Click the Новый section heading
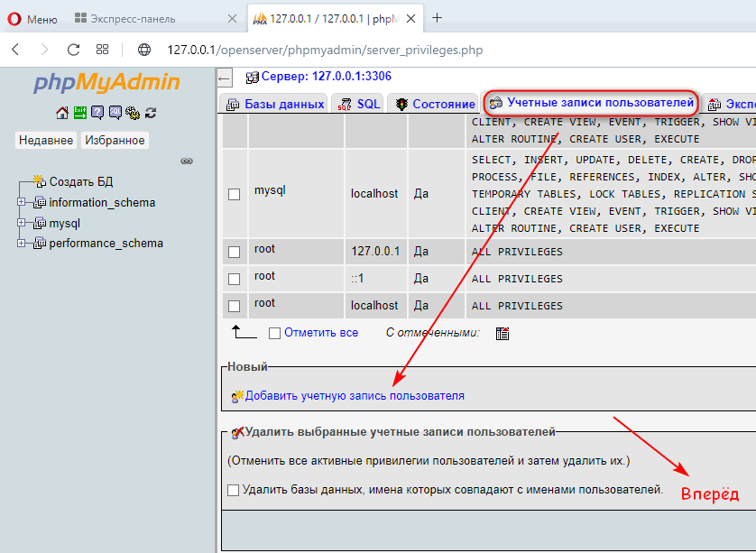The height and width of the screenshot is (553, 756). [247, 367]
